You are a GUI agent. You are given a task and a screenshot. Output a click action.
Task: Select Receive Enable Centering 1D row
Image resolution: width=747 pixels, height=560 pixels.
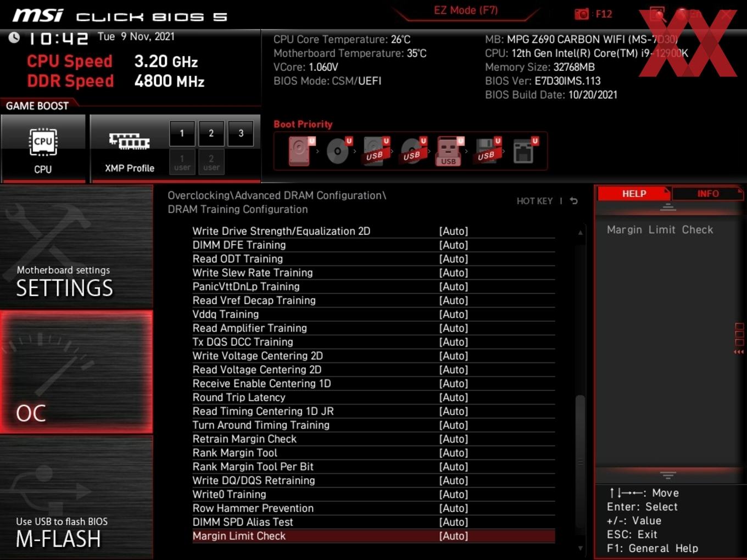(374, 384)
